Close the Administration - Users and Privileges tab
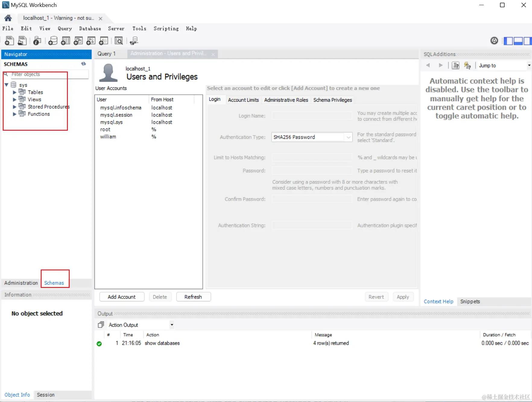The width and height of the screenshot is (532, 402). tap(213, 54)
